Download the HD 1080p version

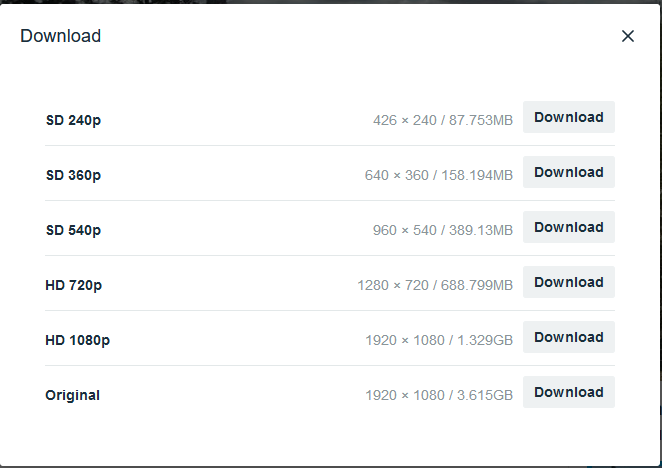[568, 337]
